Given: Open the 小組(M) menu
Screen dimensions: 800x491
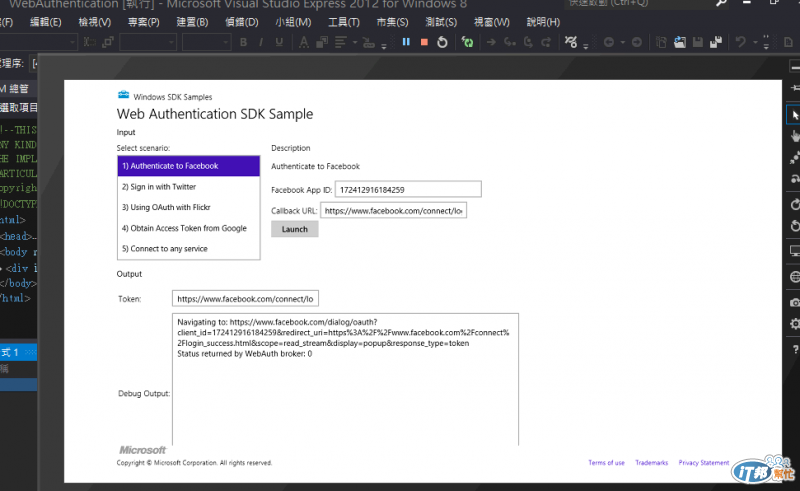Looking at the screenshot, I should click(x=293, y=22).
